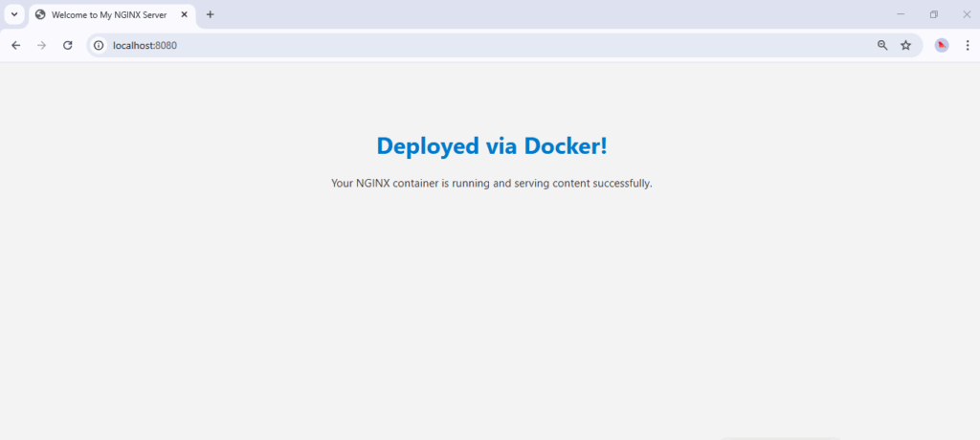The height and width of the screenshot is (440, 980).
Task: Click the NGINX container running message text
Action: pyautogui.click(x=491, y=183)
